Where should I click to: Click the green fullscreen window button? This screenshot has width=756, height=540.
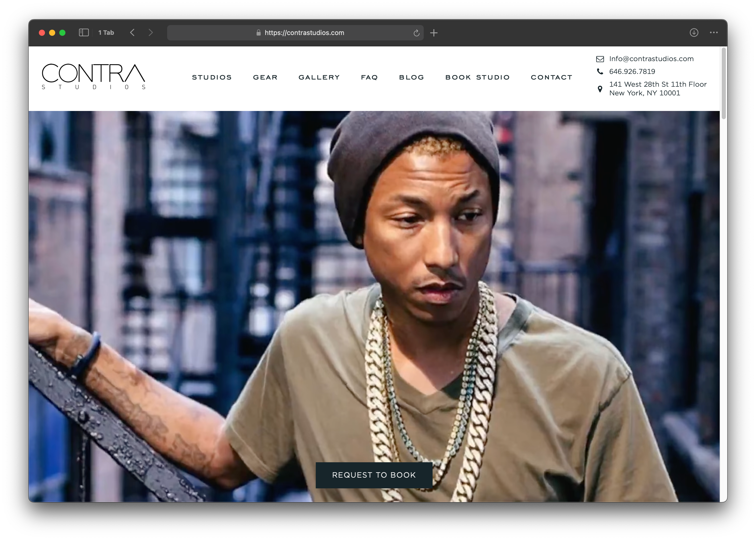pos(62,32)
